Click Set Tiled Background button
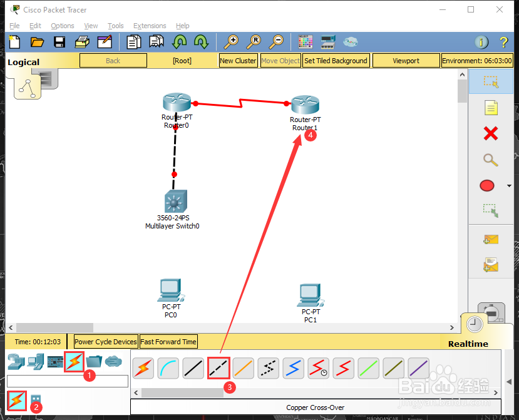 click(x=336, y=61)
